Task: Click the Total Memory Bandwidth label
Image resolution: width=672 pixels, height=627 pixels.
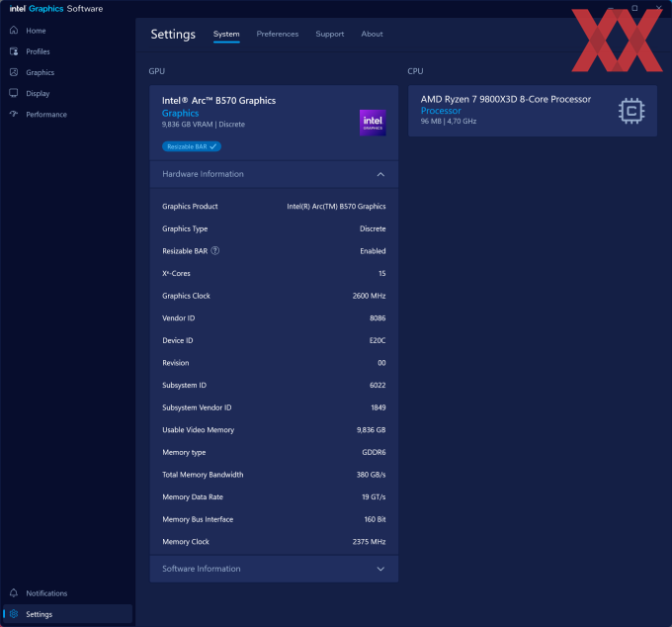Action: click(203, 475)
